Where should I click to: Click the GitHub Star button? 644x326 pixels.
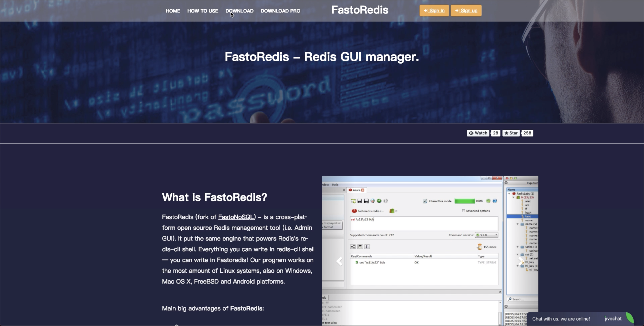[511, 133]
